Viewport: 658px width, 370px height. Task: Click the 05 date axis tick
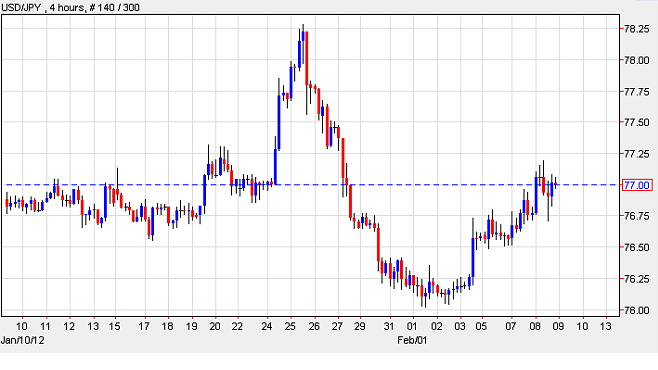point(481,326)
